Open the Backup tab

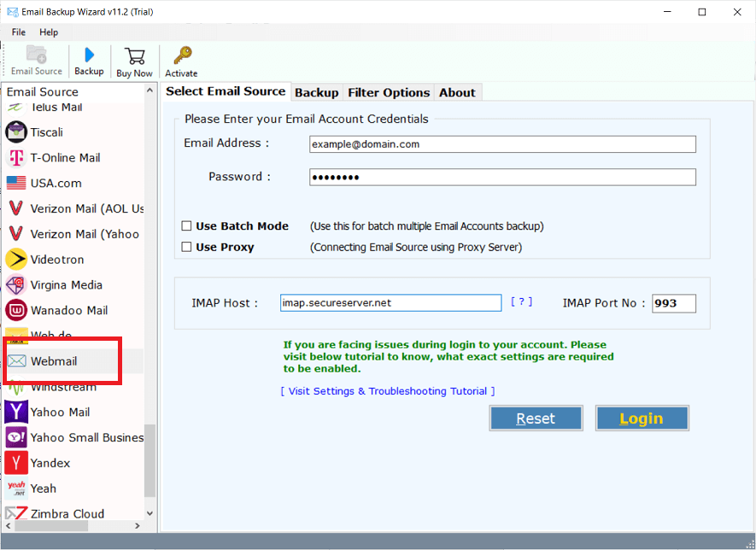(x=316, y=92)
